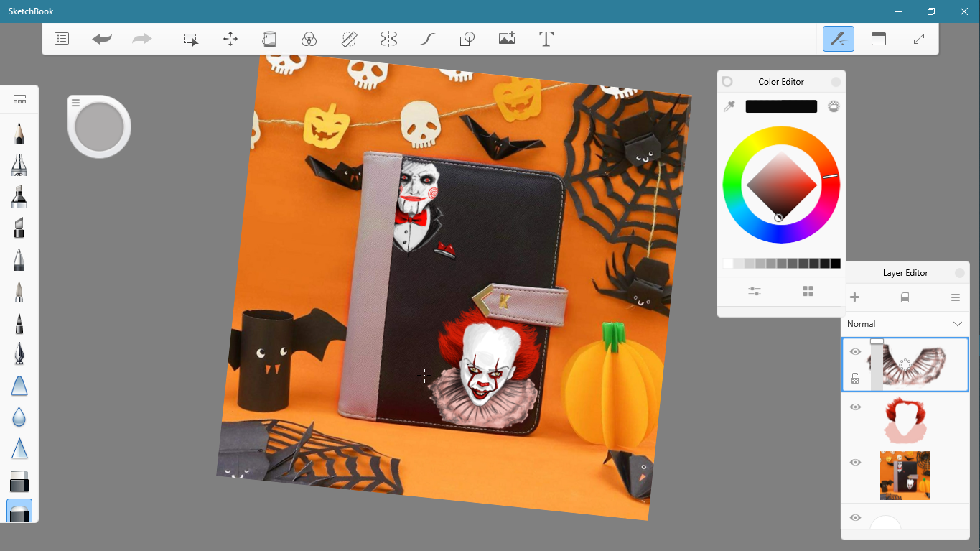Open the Draw Shapes tool
The height and width of the screenshot is (551, 980).
pos(467,39)
